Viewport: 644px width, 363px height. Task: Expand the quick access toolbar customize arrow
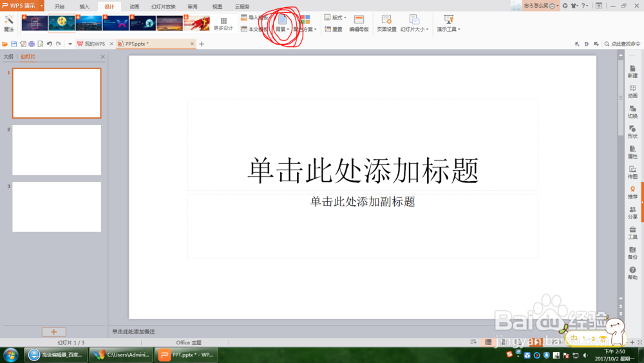pos(70,44)
